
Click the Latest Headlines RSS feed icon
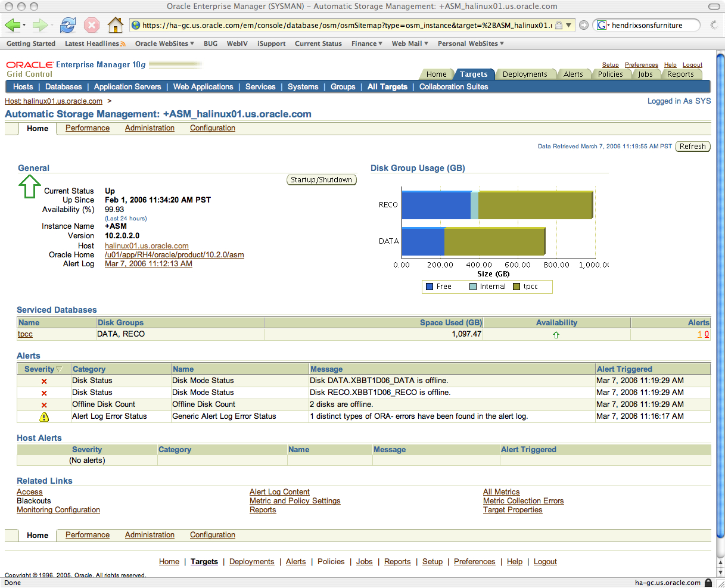(x=123, y=44)
